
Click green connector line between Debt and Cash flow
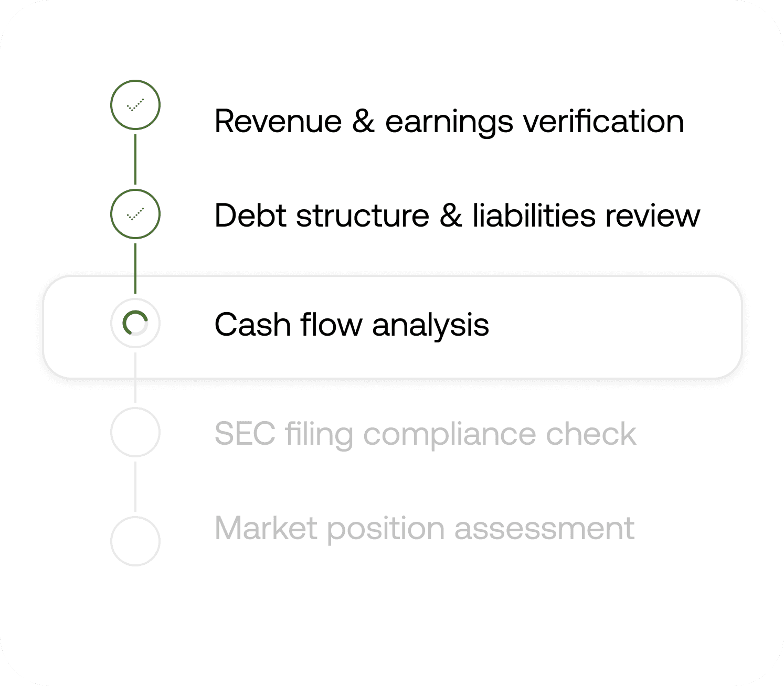(135, 269)
